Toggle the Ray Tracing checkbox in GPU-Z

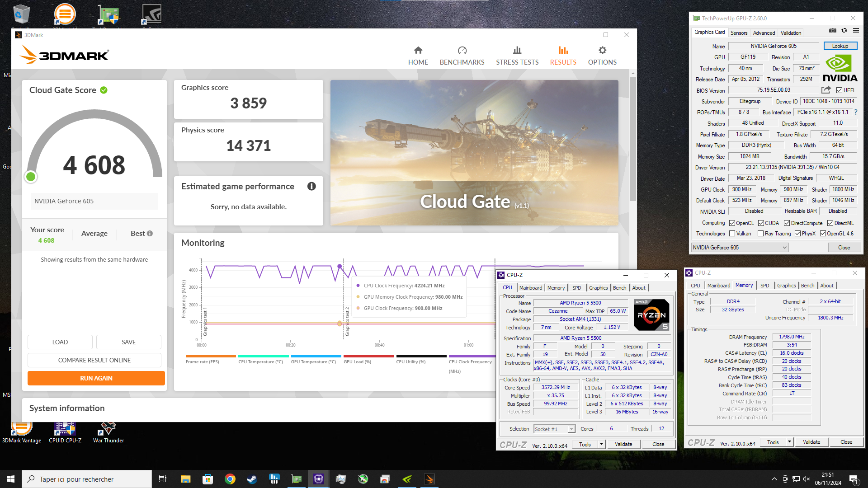tap(760, 234)
